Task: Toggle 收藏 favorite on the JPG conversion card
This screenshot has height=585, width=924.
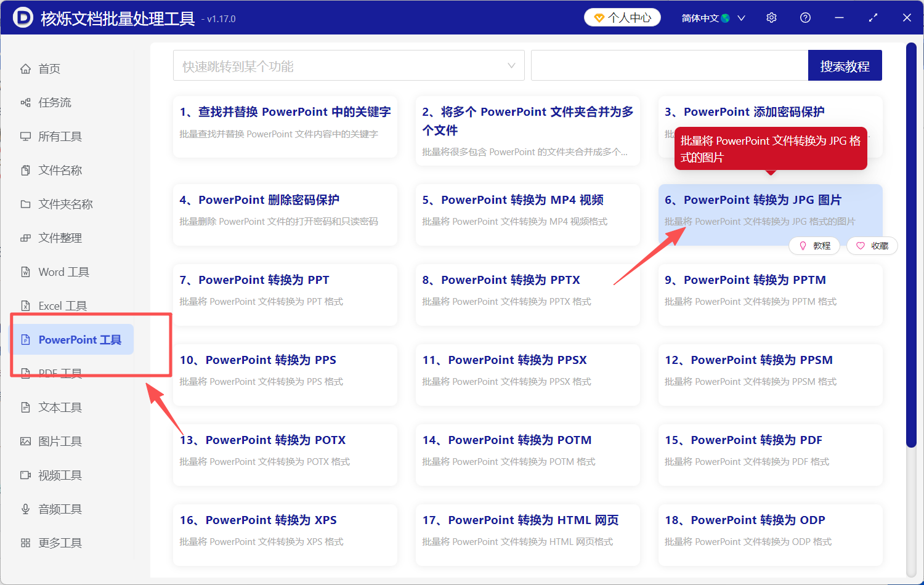Action: click(x=872, y=246)
